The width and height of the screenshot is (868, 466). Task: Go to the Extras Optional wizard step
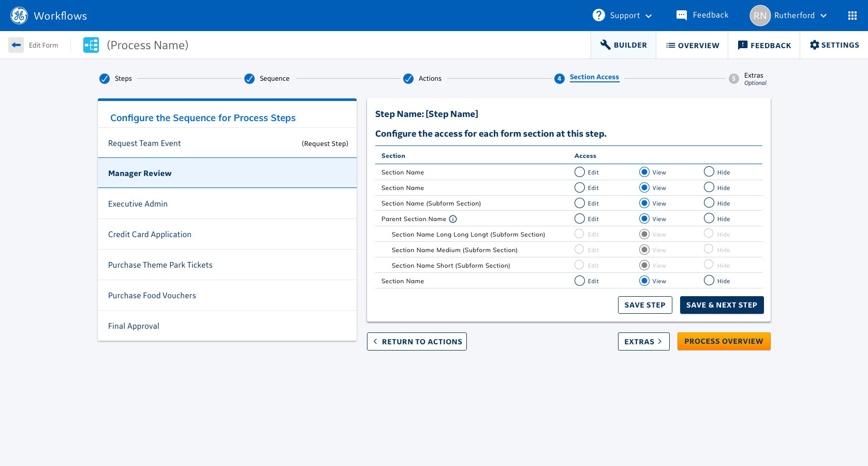pyautogui.click(x=755, y=79)
